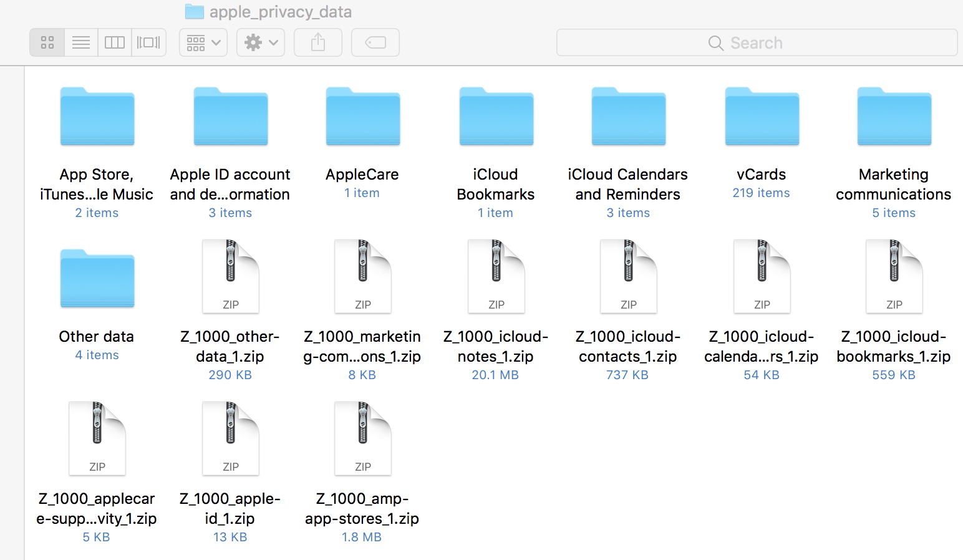The height and width of the screenshot is (560, 963).
Task: Select the Z_1000_marketing-com zip file icon
Action: [x=363, y=276]
